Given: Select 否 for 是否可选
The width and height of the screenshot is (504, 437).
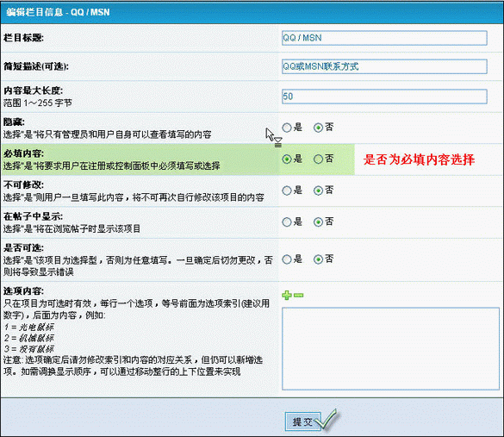Looking at the screenshot, I should (318, 259).
